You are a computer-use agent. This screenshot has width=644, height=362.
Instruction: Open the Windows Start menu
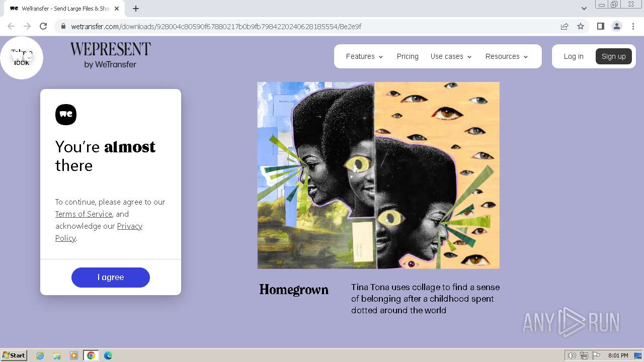click(14, 355)
